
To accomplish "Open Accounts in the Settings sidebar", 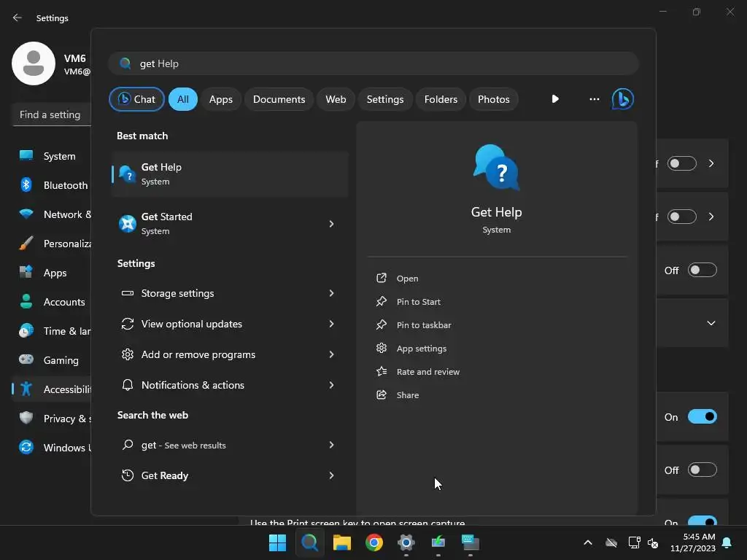I will click(52, 301).
